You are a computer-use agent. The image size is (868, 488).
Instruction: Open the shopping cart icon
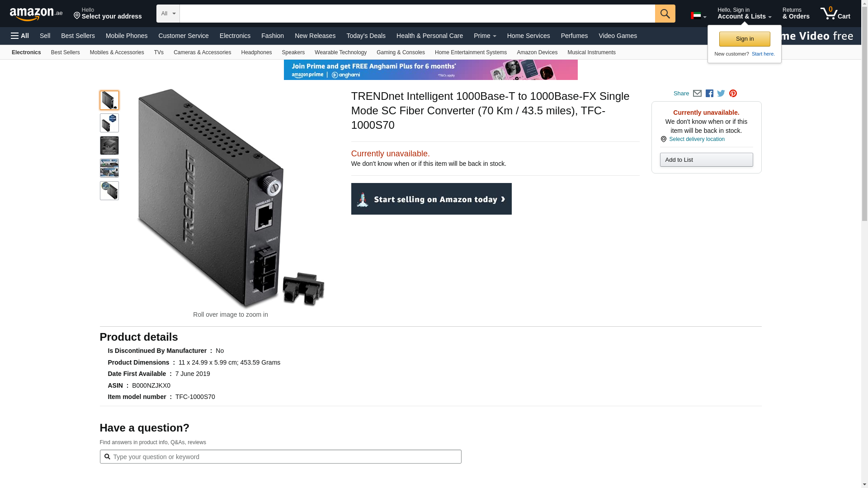(835, 14)
